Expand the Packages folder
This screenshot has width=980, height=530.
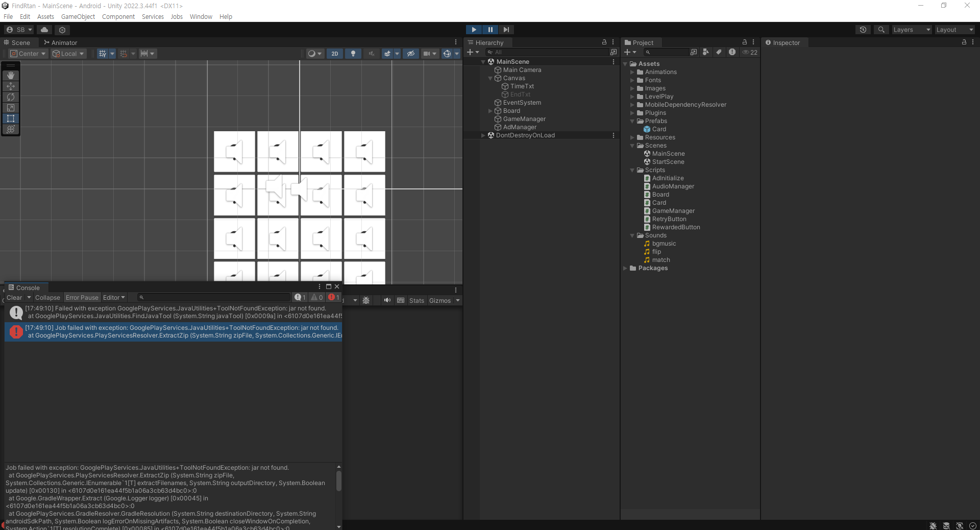625,268
